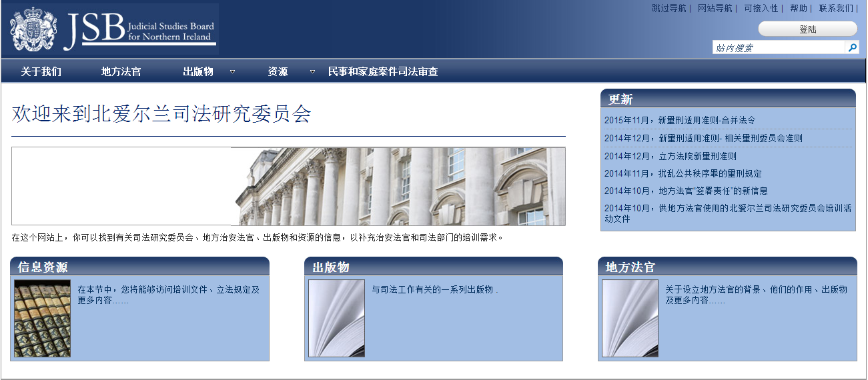Viewport: 868px width, 380px height.
Task: Open 2014年11月 扰乱公共秩序罪 update
Action: coord(683,173)
